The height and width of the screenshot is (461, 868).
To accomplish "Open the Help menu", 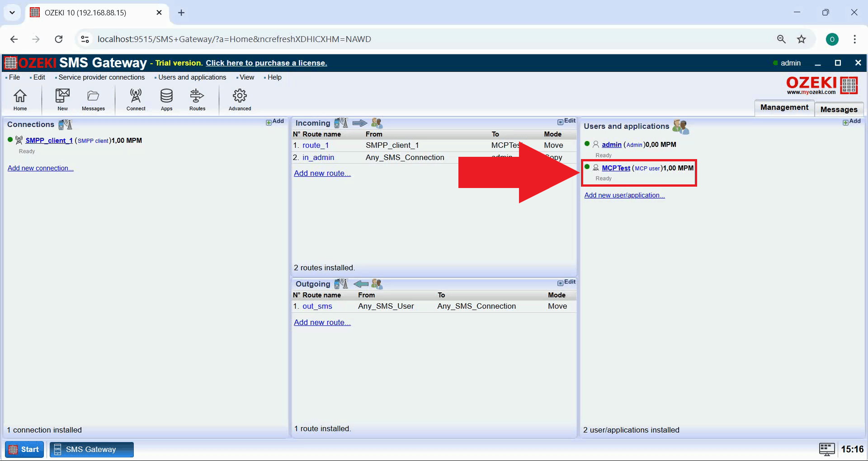I will pyautogui.click(x=274, y=77).
